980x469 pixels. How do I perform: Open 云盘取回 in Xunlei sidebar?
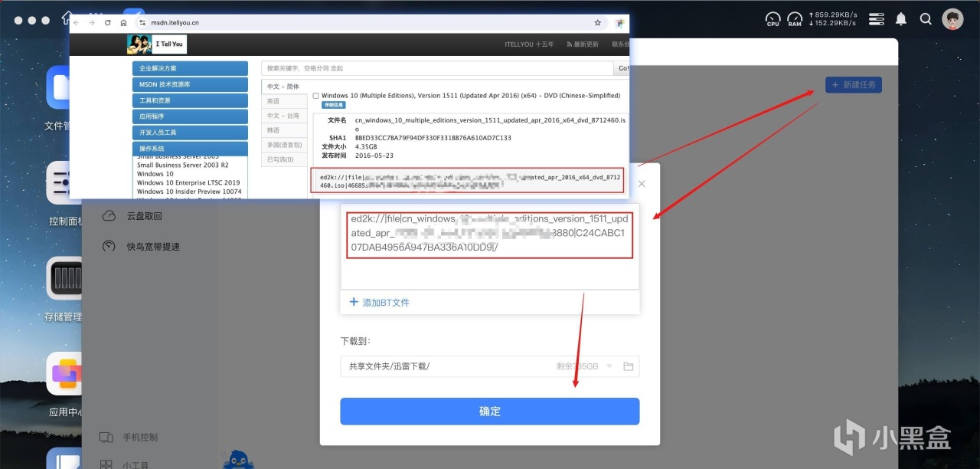144,216
